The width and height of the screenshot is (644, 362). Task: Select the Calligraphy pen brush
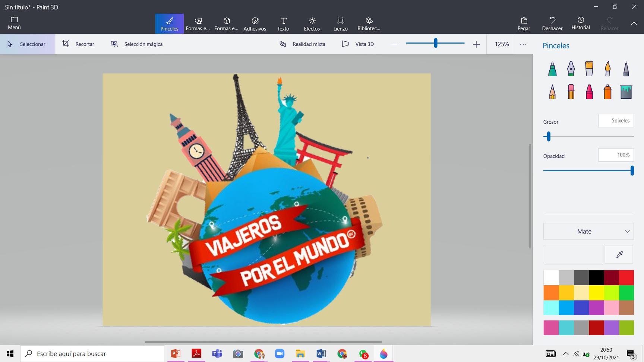pyautogui.click(x=571, y=69)
